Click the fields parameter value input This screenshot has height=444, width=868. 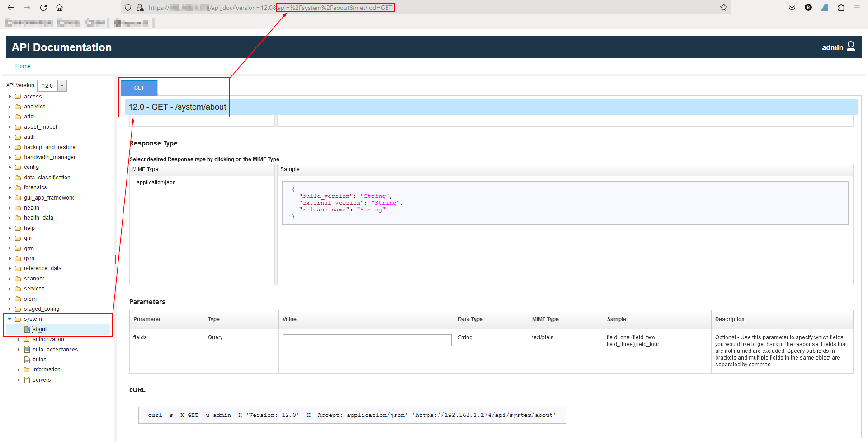click(x=367, y=340)
